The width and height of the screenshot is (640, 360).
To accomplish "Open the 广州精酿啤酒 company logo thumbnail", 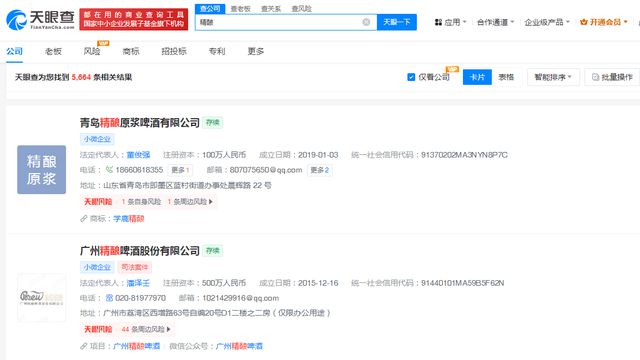I will click(x=42, y=298).
